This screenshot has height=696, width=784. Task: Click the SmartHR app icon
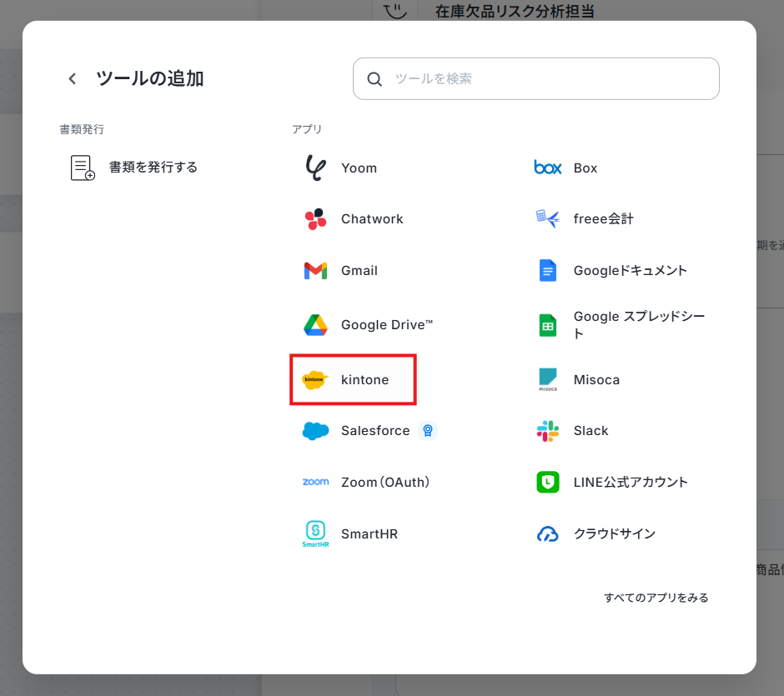click(x=315, y=533)
